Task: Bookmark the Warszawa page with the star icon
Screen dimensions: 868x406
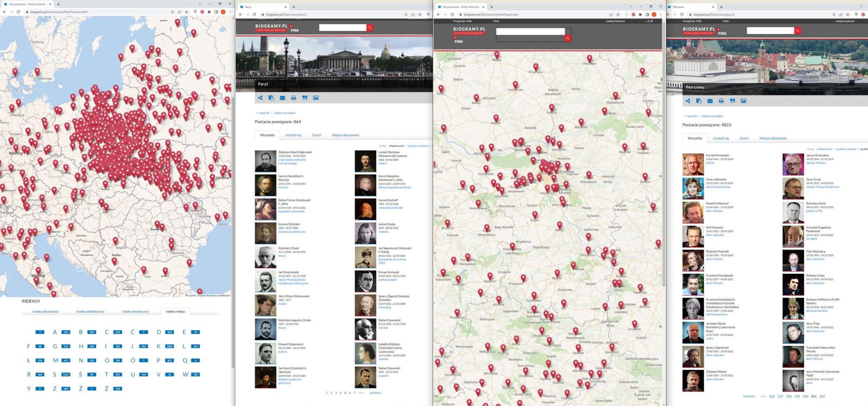Action: (x=848, y=14)
